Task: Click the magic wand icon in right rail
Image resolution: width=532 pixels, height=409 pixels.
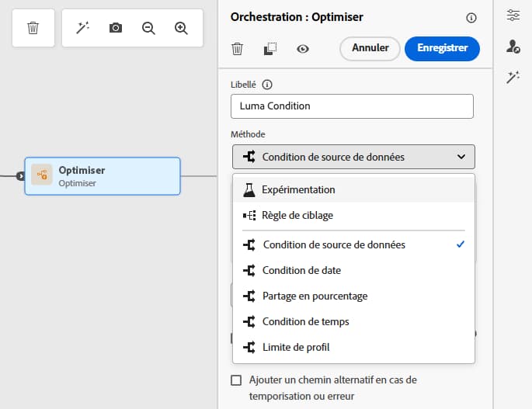Action: 513,78
